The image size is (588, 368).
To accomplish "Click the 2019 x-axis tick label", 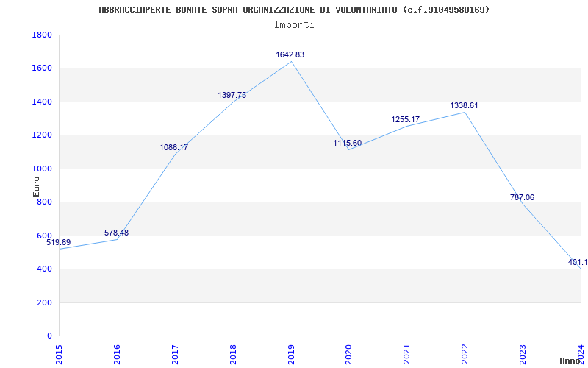I will click(x=291, y=355).
